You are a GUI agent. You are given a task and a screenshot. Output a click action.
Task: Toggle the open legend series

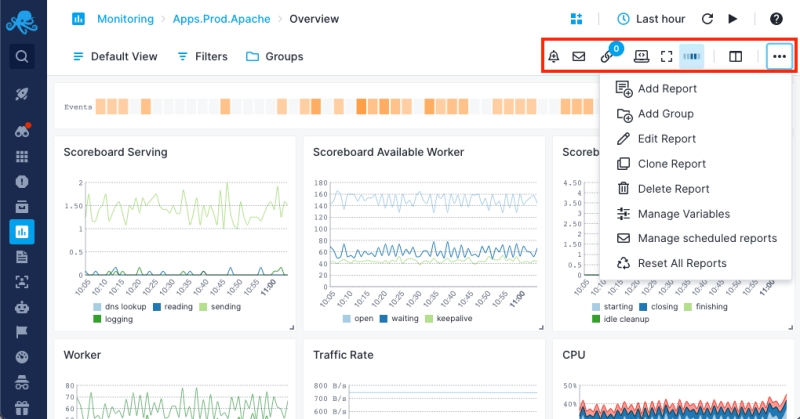358,318
